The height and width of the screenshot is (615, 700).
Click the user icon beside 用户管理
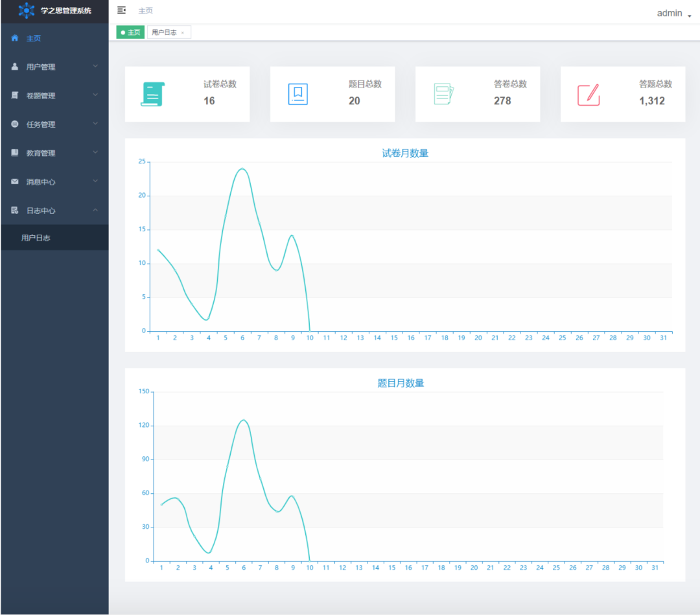pos(15,67)
